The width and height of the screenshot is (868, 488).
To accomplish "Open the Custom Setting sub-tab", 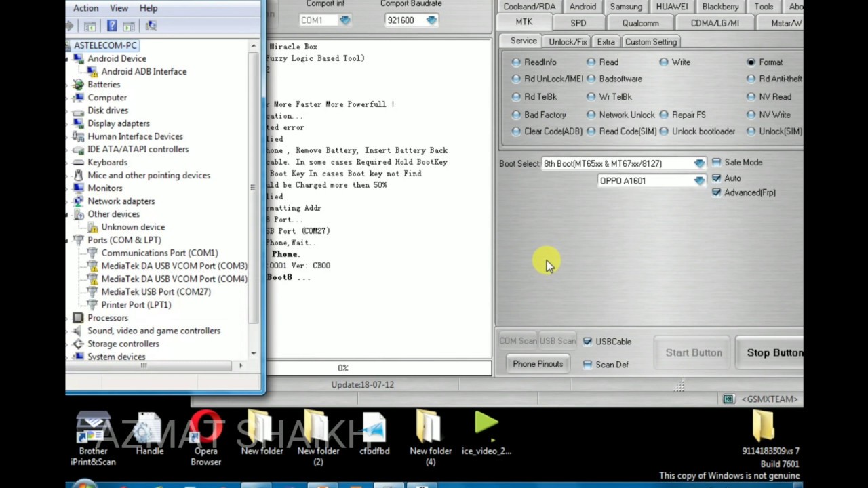I will (x=651, y=42).
